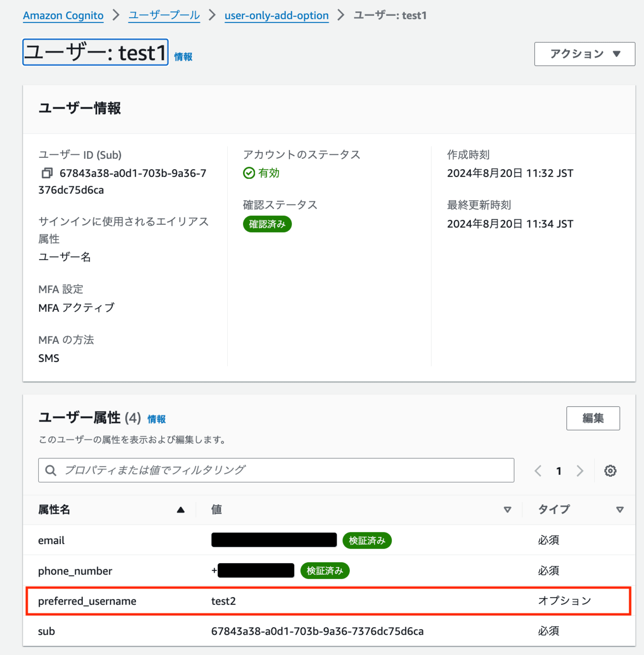This screenshot has height=655, width=644.
Task: Click the search magnifier icon in the filter box
Action: [51, 470]
